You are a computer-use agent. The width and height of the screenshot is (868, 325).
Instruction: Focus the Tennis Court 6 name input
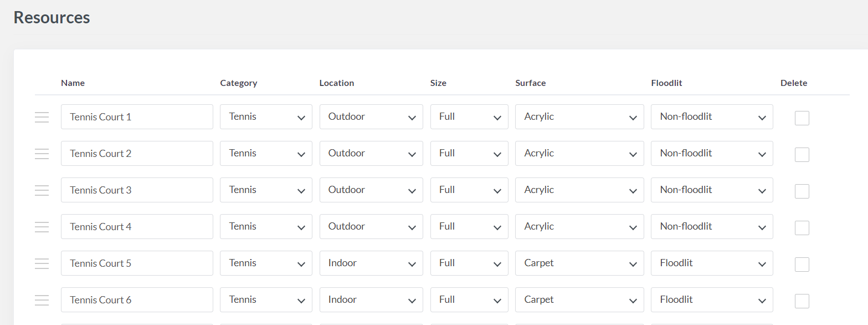click(x=137, y=300)
